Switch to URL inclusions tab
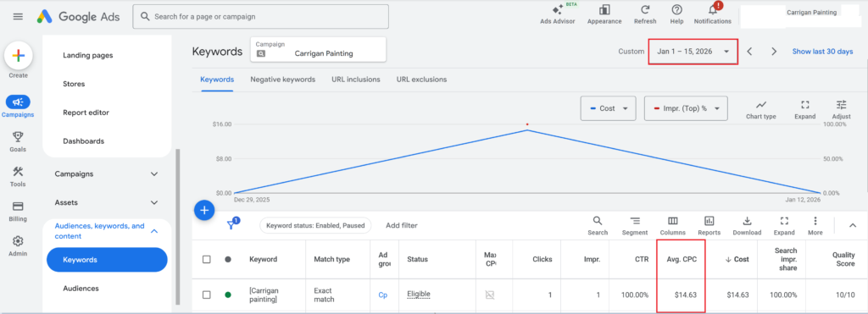The width and height of the screenshot is (868, 314). 356,80
